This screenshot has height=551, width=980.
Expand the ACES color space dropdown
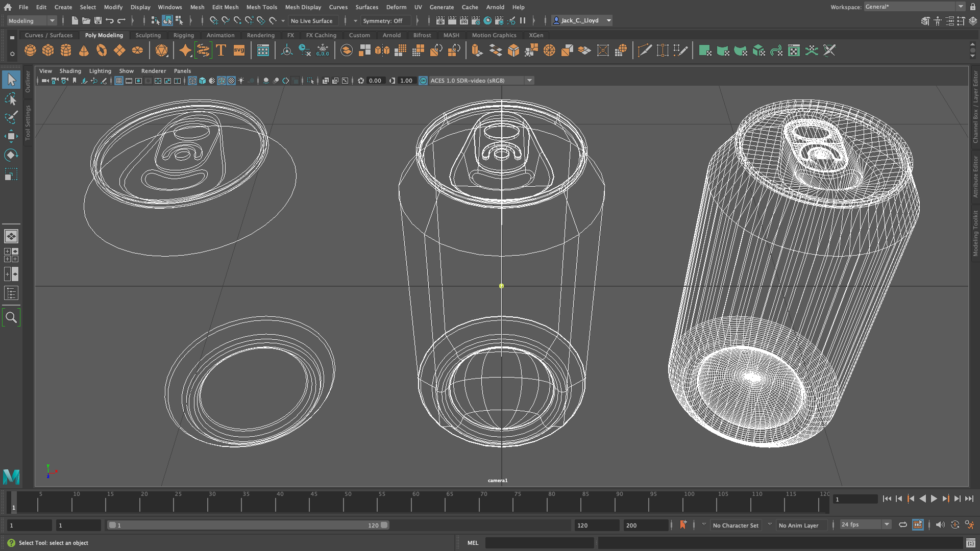coord(529,81)
